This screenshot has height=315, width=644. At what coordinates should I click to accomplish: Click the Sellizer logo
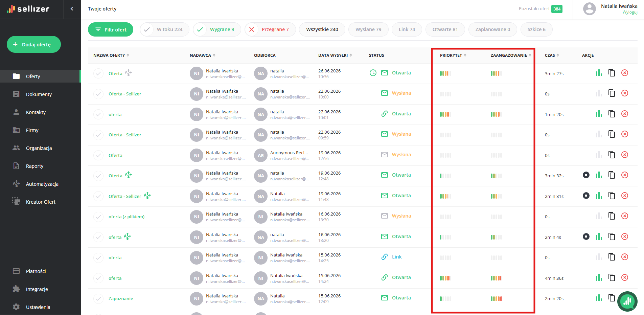(x=28, y=9)
